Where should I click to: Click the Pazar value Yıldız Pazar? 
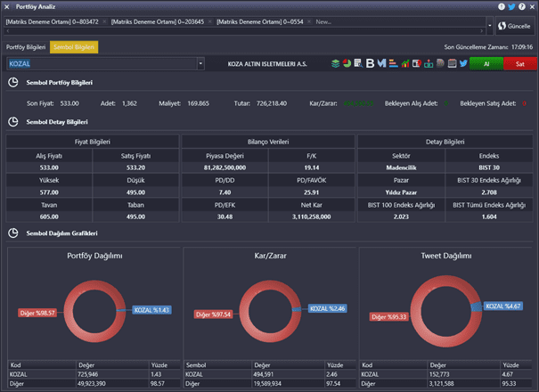(x=401, y=192)
